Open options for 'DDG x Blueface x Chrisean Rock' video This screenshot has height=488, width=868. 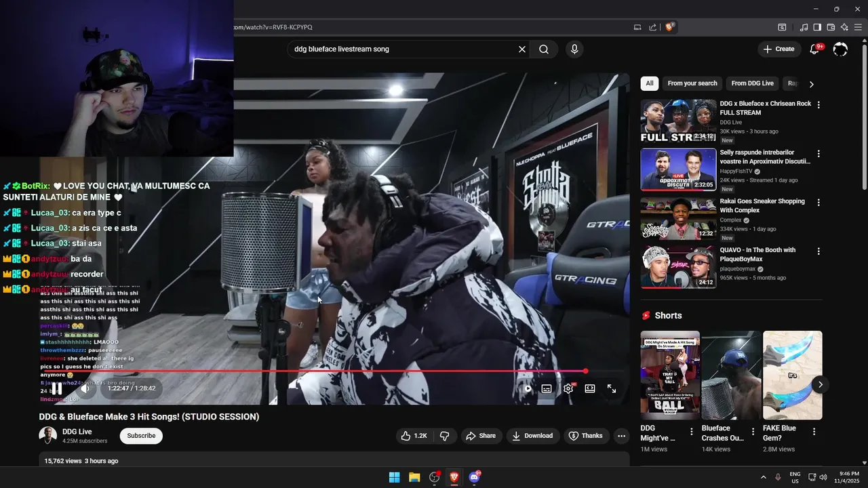tap(818, 105)
